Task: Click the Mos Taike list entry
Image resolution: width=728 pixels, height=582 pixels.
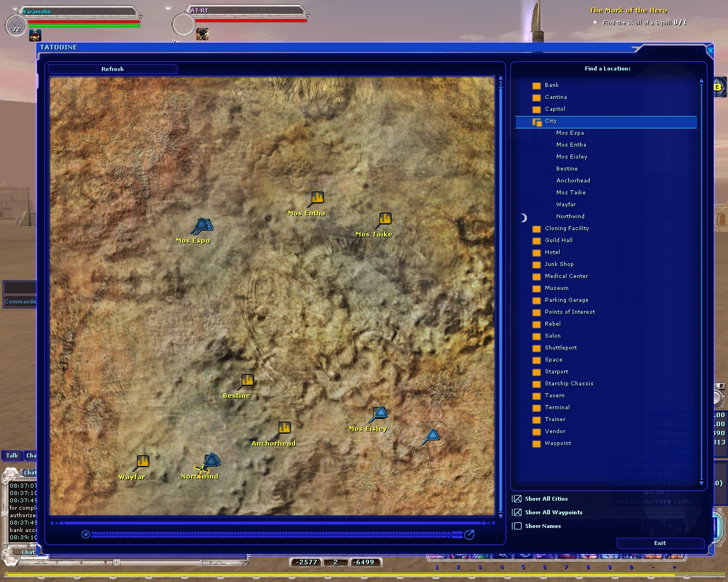Action: pos(571,193)
